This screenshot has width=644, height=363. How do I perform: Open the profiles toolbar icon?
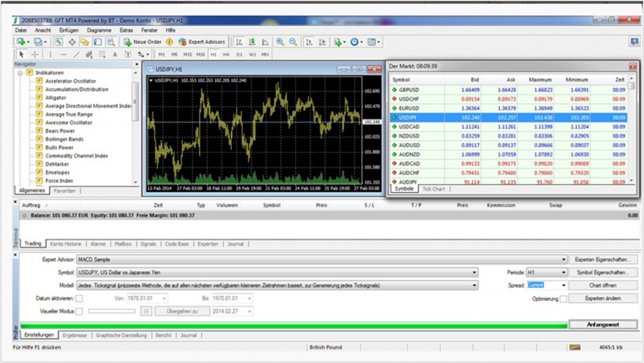click(38, 42)
